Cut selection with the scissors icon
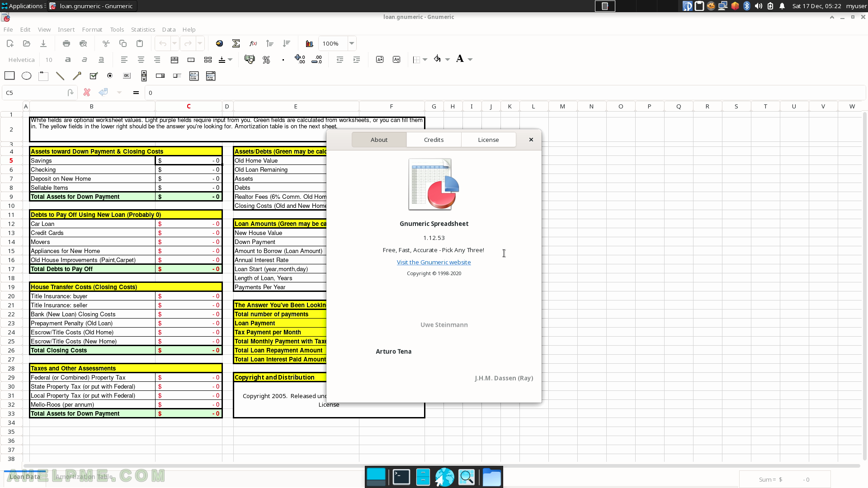 point(106,43)
